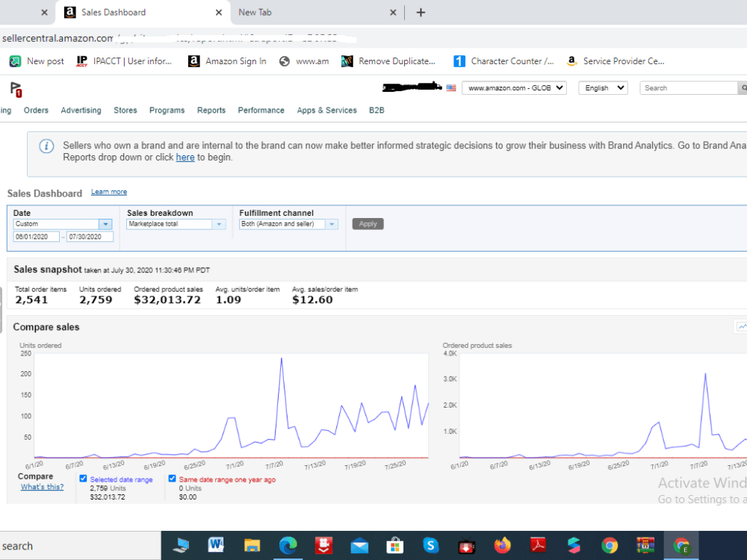Open a new browser tab with plus icon
Viewport: 747px width, 560px height.
[421, 13]
